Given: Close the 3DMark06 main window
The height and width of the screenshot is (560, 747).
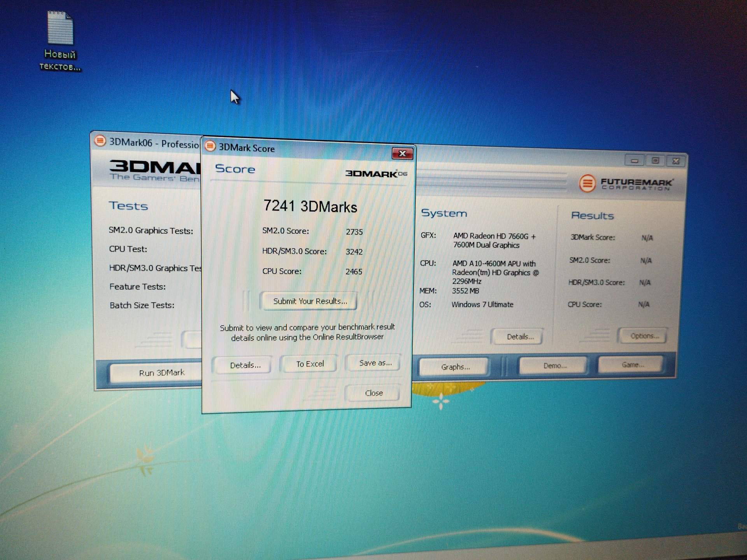Looking at the screenshot, I should (676, 161).
